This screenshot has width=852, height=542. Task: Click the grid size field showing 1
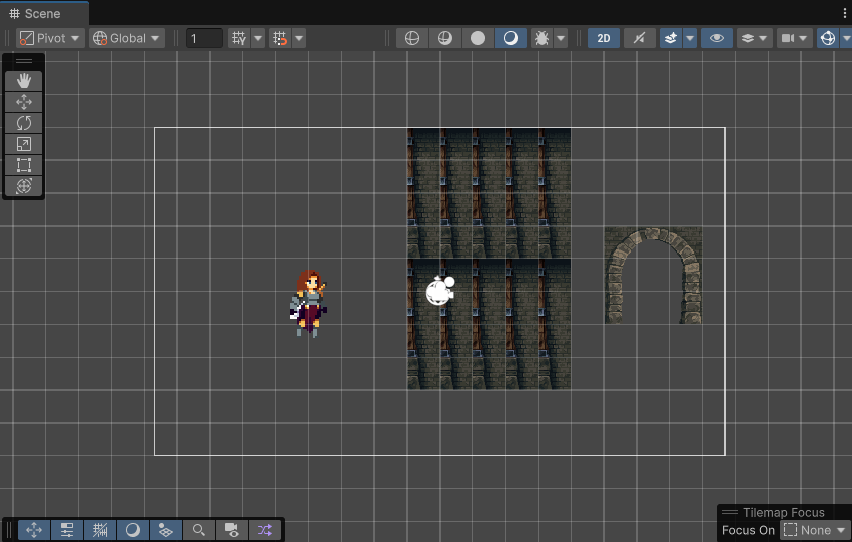(x=204, y=38)
